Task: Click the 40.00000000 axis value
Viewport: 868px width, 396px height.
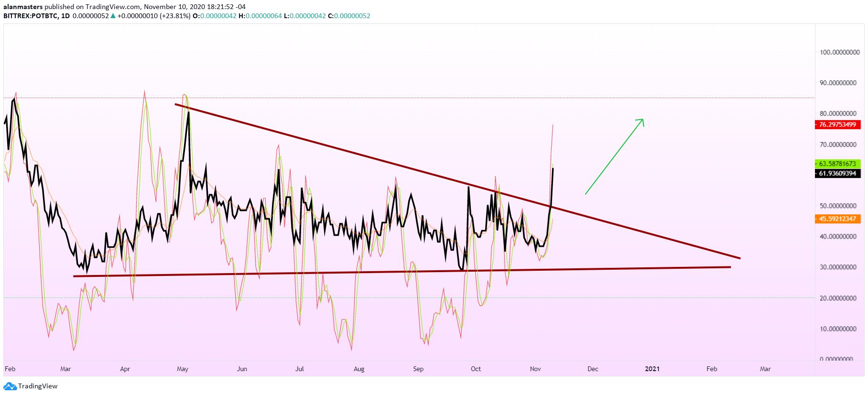Action: 838,236
